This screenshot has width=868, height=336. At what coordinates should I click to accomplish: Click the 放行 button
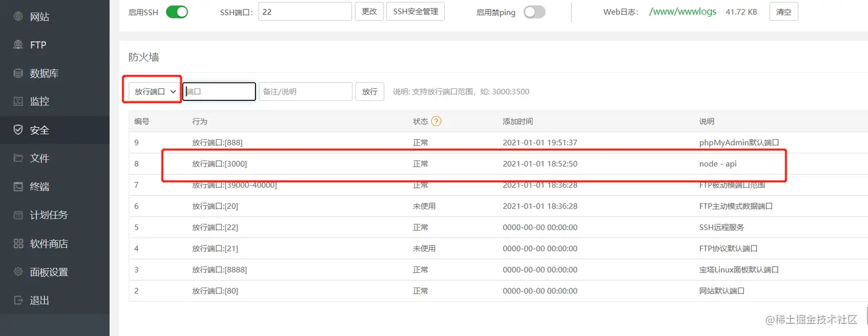point(370,91)
